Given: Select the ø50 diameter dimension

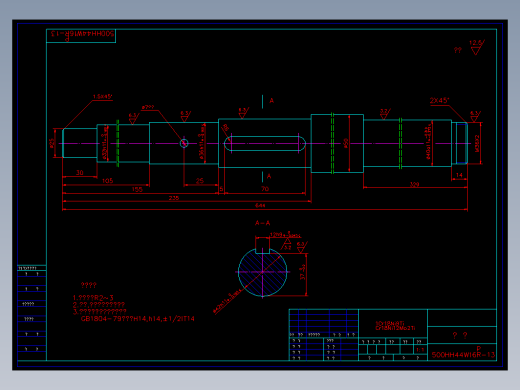Looking at the screenshot, I should coord(346,143).
